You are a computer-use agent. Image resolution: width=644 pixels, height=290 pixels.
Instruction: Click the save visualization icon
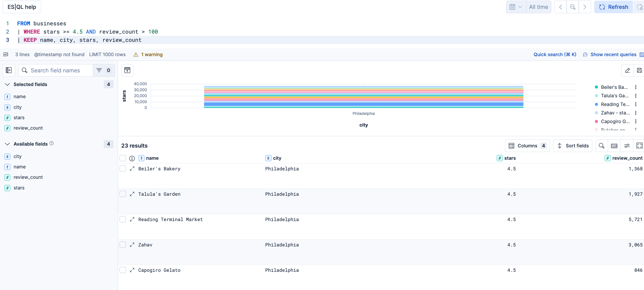click(639, 70)
